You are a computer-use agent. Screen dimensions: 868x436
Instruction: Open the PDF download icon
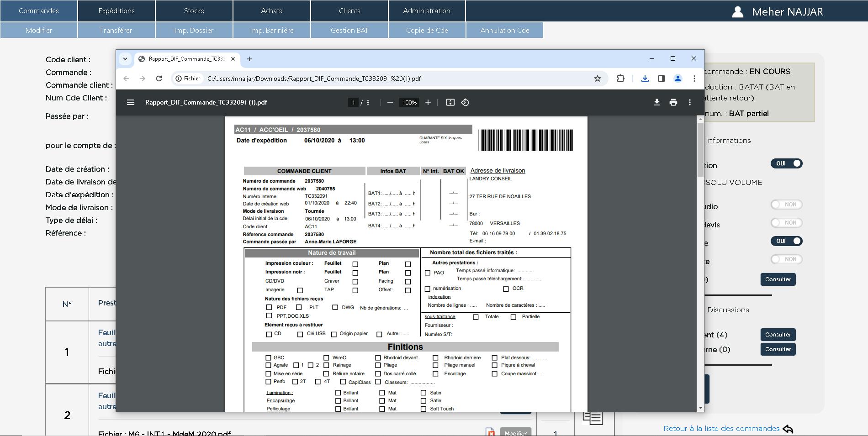pyautogui.click(x=657, y=102)
